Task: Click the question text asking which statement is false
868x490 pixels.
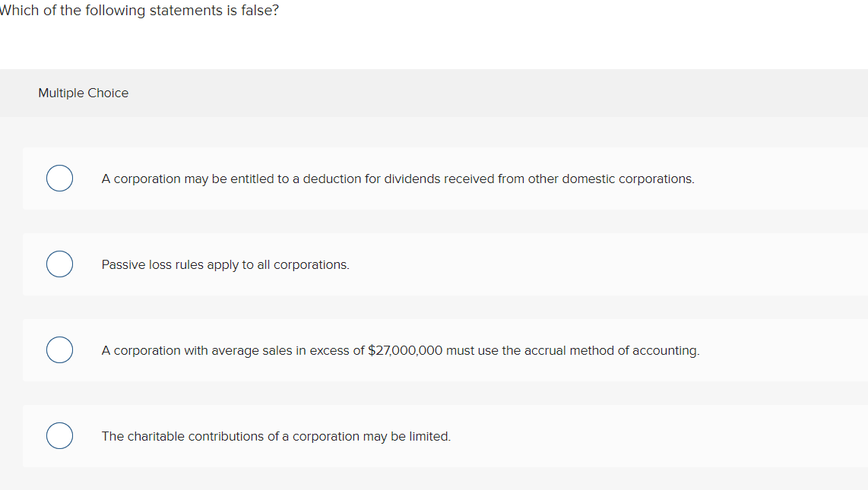Action: (139, 10)
